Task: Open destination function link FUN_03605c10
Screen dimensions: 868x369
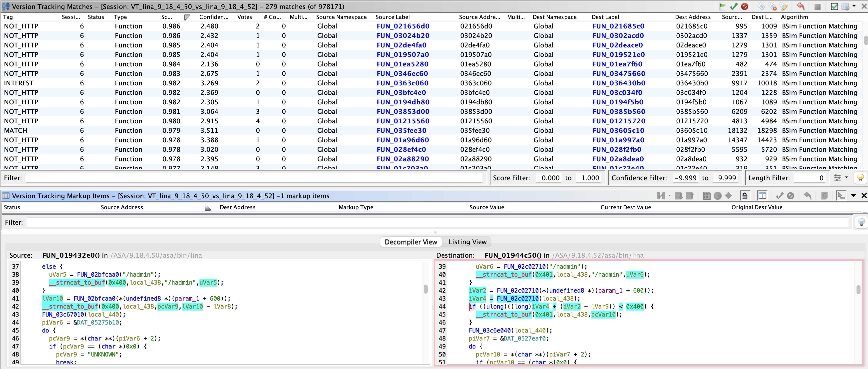Action: [618, 131]
